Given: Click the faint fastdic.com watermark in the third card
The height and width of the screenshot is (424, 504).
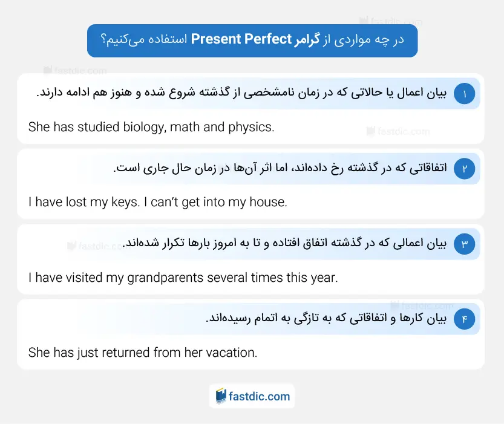Looking at the screenshot, I should pyautogui.click(x=99, y=246).
